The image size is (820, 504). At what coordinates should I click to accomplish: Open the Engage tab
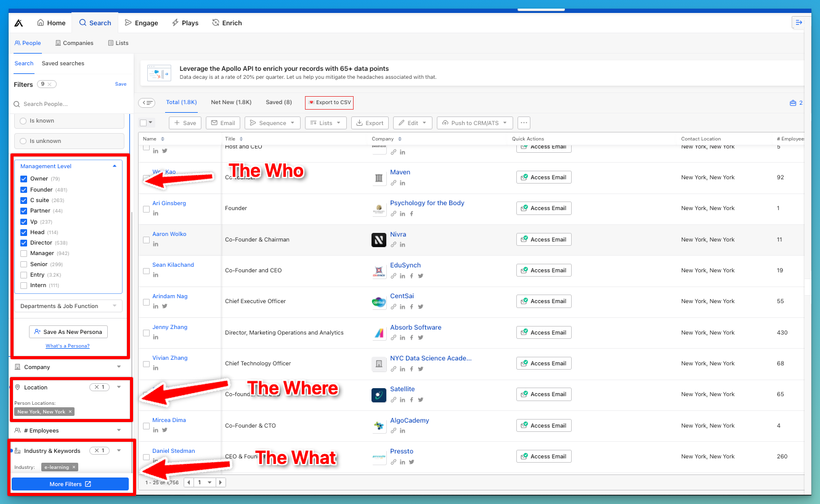pyautogui.click(x=141, y=23)
